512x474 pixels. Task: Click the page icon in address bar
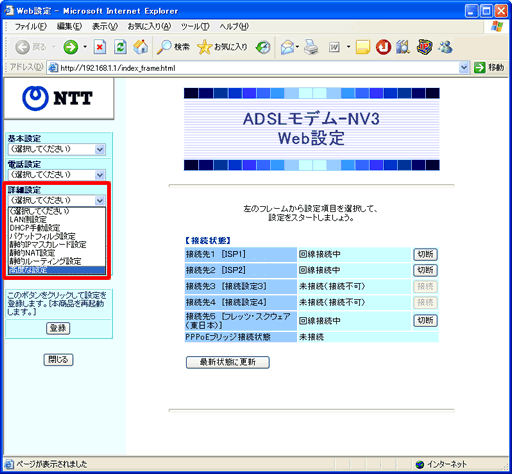click(x=53, y=68)
